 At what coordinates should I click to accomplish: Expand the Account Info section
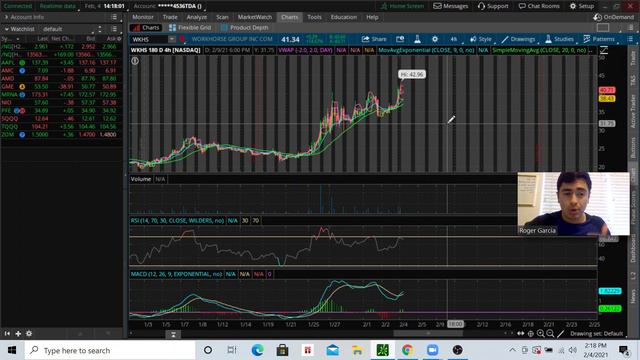point(7,17)
